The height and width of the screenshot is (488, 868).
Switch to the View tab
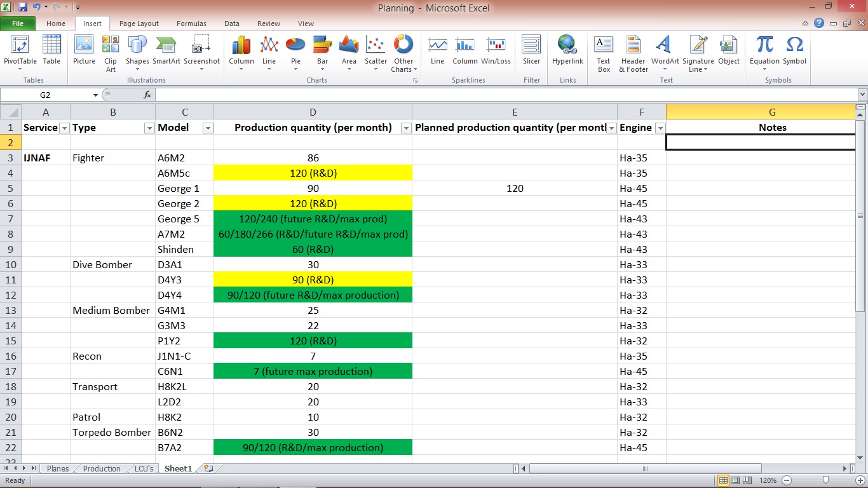pyautogui.click(x=306, y=24)
